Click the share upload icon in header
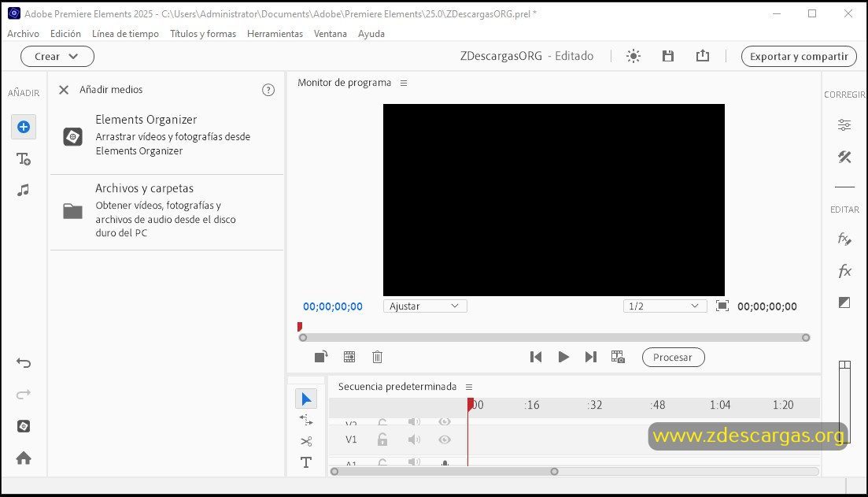The height and width of the screenshot is (497, 868). [x=703, y=55]
